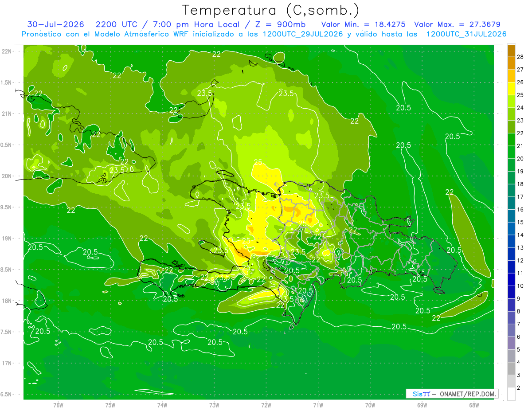Click the title 'Temperatura (C,somb.)'

271,11
